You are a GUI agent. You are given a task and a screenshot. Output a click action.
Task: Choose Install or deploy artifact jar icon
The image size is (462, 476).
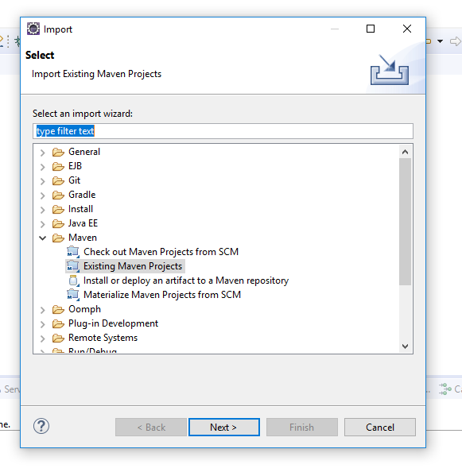74,281
